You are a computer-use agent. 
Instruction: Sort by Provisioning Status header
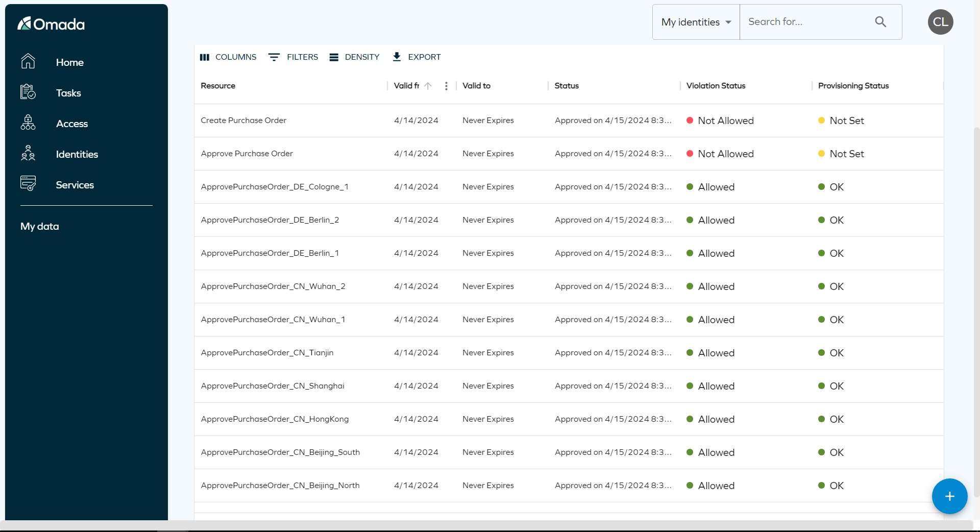point(853,86)
